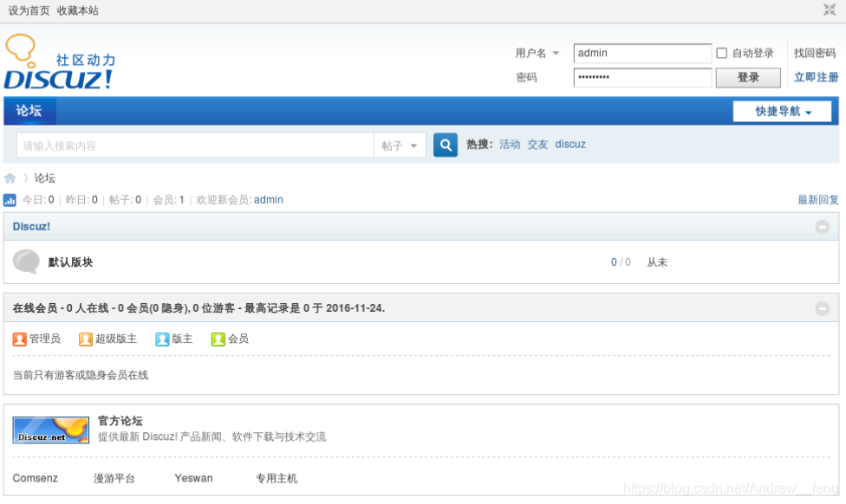Open the 立即注册 link

tap(816, 77)
